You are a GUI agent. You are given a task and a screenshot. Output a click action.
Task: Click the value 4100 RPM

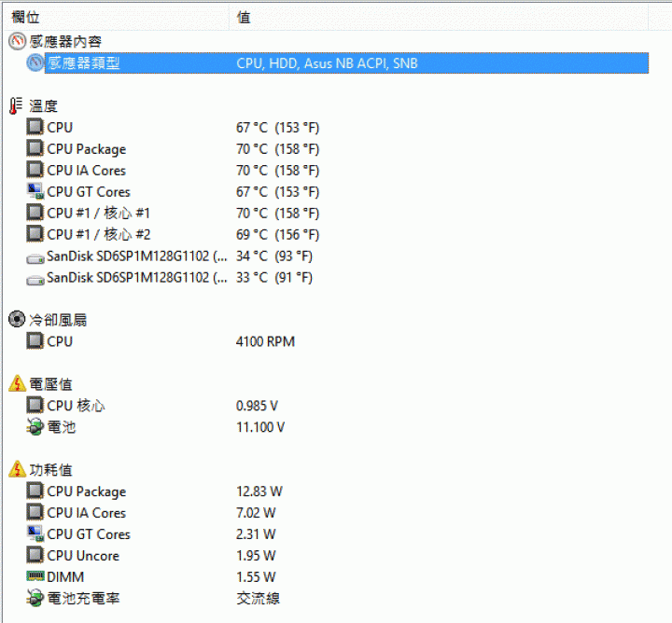click(x=265, y=341)
